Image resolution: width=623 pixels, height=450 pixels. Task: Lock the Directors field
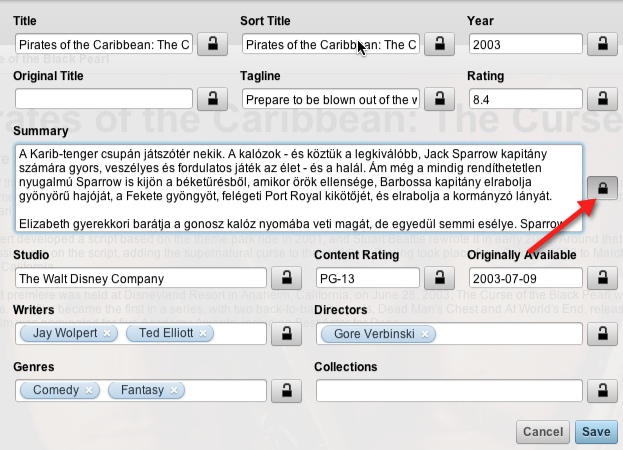pos(602,334)
